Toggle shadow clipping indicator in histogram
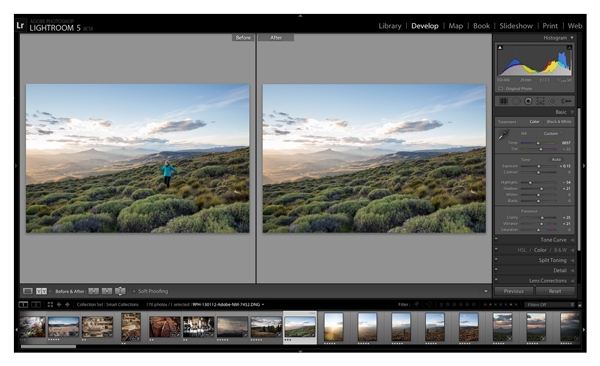Viewport: 600px width, 366px height. coord(500,47)
